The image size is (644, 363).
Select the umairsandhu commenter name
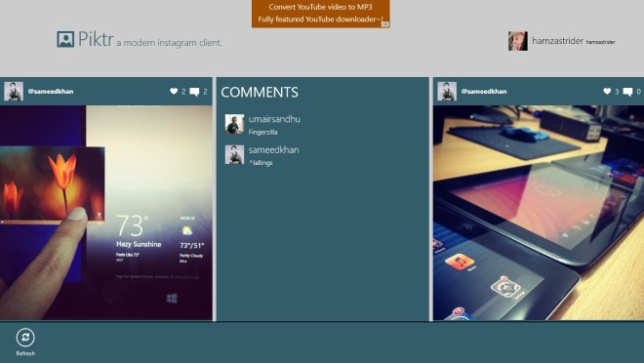tap(274, 119)
